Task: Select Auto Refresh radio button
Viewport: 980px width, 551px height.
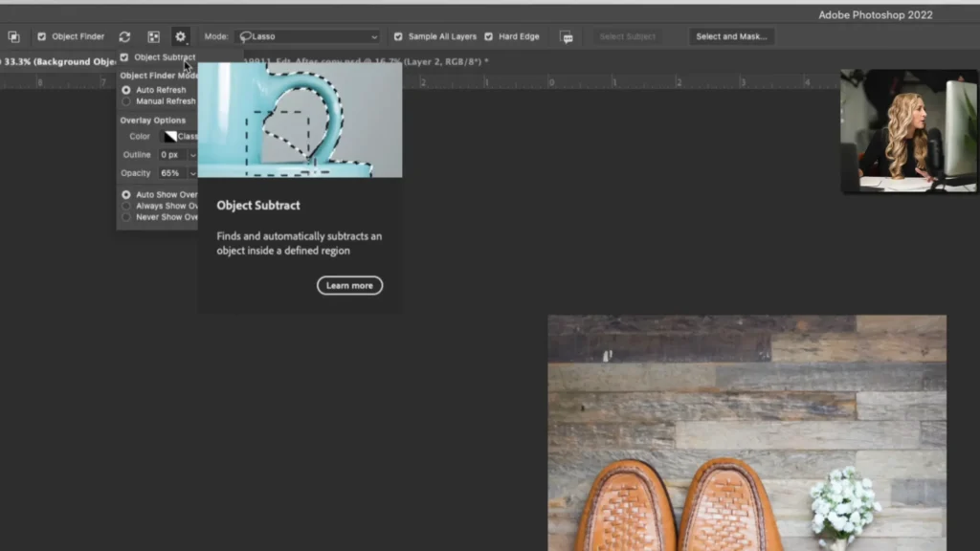Action: [126, 90]
